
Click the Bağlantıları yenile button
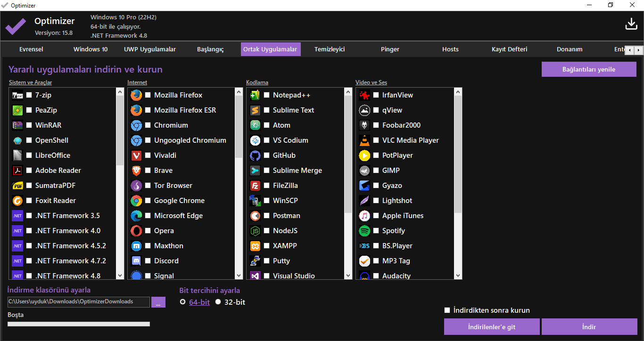pos(589,69)
